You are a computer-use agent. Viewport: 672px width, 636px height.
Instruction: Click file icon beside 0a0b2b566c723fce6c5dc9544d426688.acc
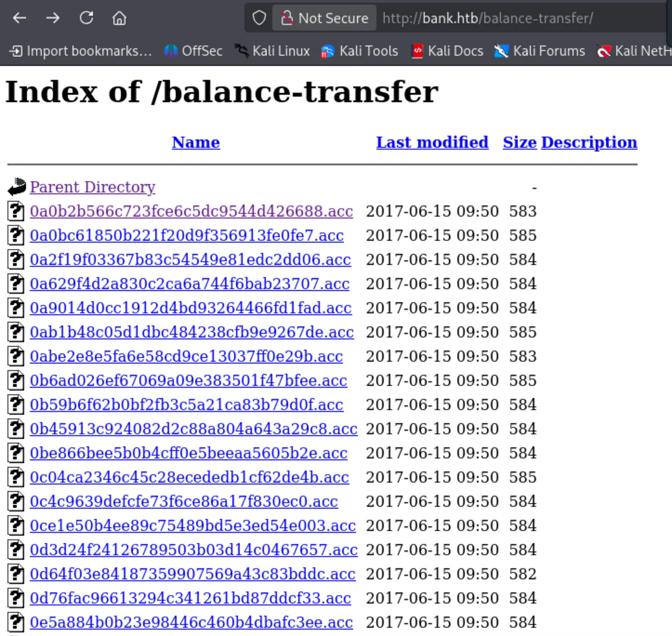tap(16, 211)
